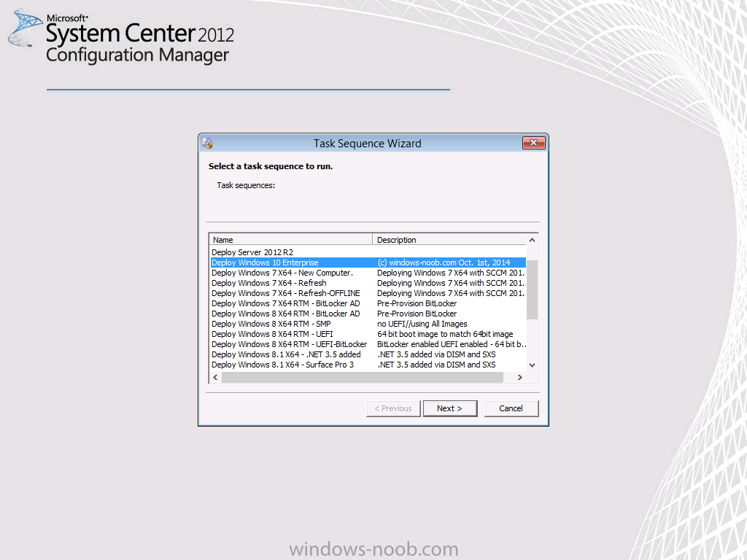Image resolution: width=747 pixels, height=560 pixels.
Task: Click the vertical scrollbar up arrow
Action: pyautogui.click(x=532, y=240)
